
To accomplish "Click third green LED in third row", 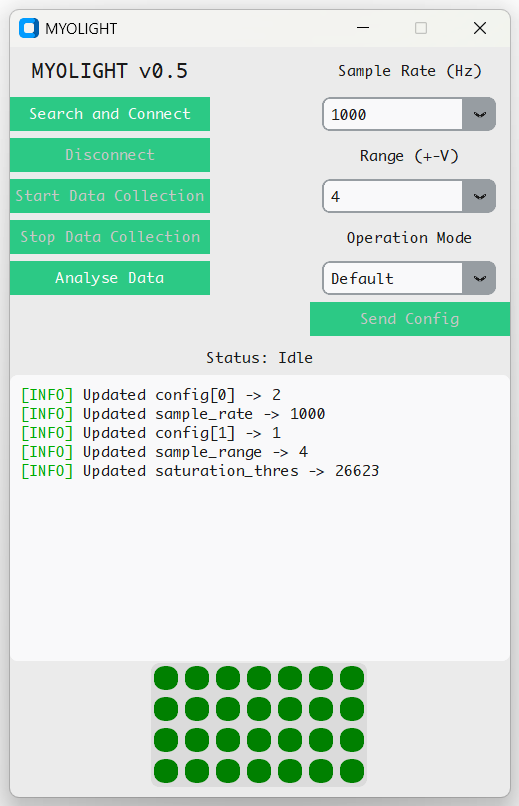I will click(x=228, y=740).
